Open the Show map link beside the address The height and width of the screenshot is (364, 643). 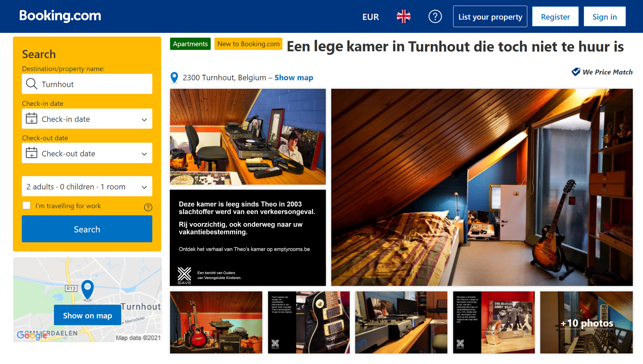294,78
